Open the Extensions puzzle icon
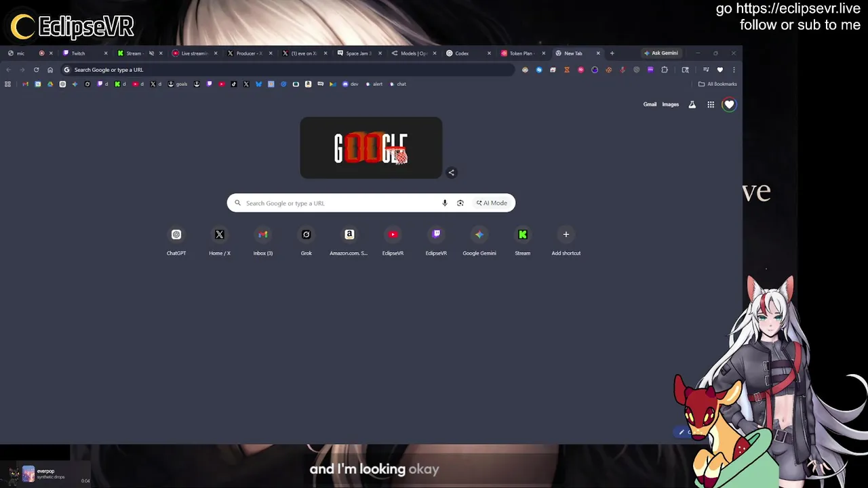Screen dimensions: 868x488 pyautogui.click(x=665, y=70)
